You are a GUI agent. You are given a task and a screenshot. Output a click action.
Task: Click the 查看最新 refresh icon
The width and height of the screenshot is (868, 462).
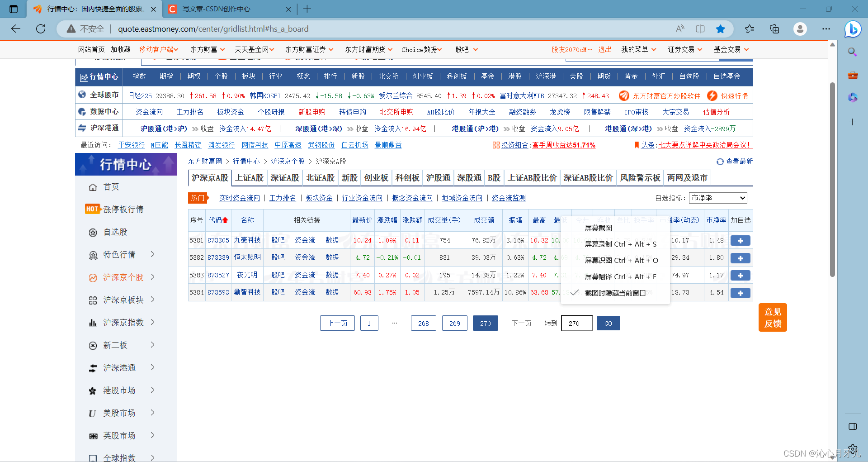tap(720, 162)
